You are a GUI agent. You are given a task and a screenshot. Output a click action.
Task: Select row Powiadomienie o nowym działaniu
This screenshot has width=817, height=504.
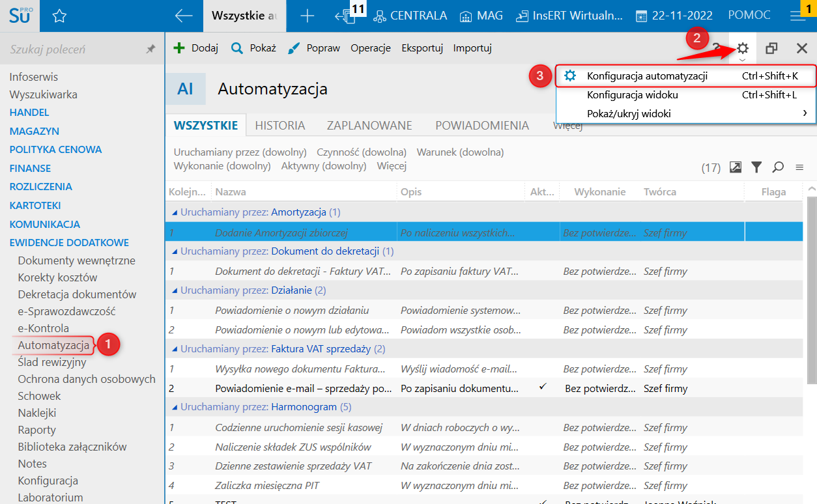[485, 310]
